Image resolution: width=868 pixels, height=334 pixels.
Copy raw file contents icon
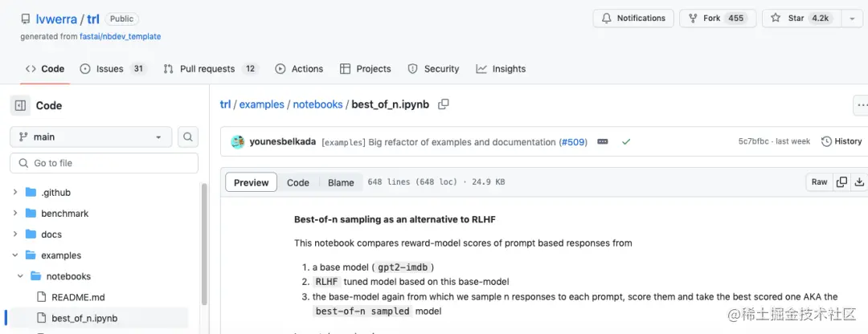point(841,182)
